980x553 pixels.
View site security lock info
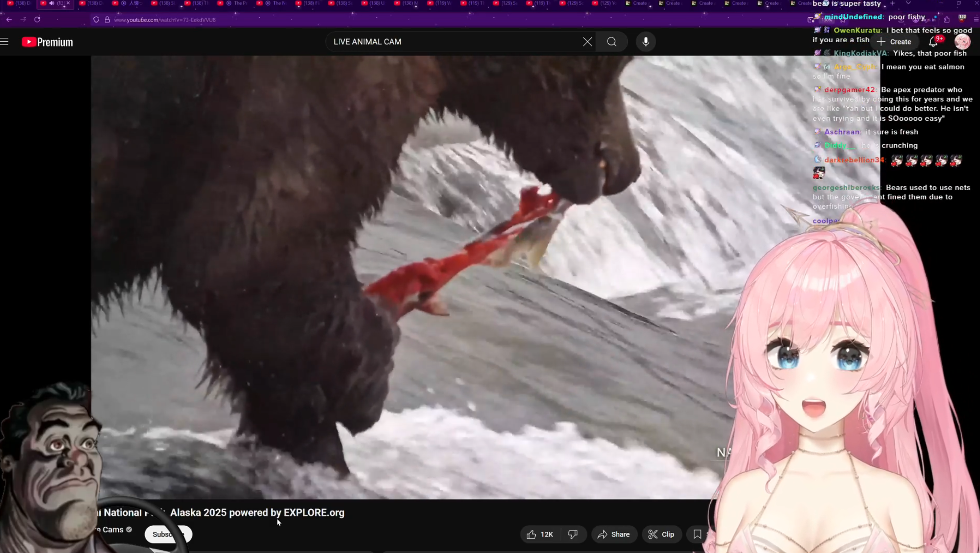pos(107,20)
